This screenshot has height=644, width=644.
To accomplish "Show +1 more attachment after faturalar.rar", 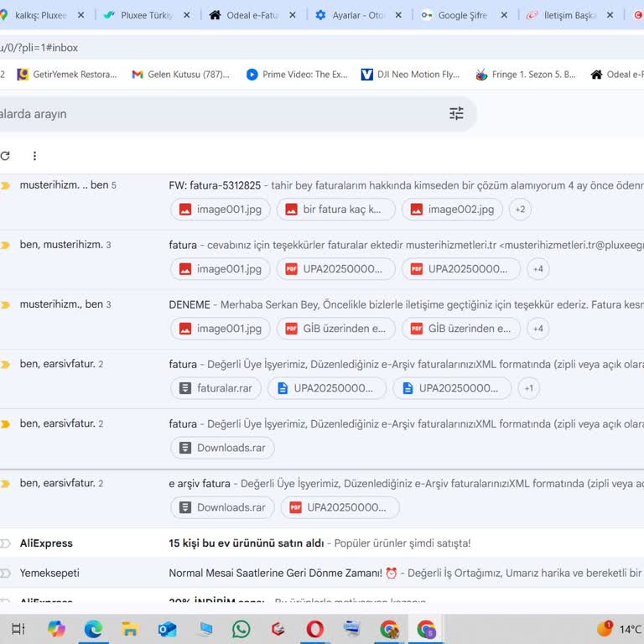I will tap(529, 388).
